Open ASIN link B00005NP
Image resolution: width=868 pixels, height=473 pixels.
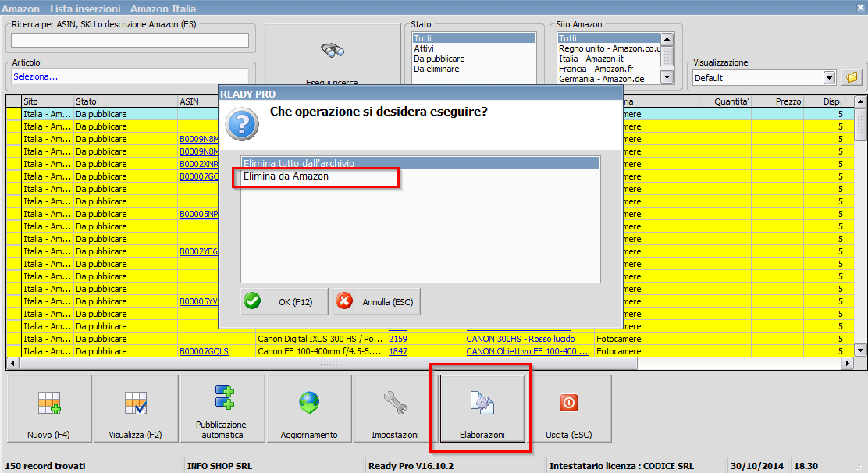click(199, 214)
